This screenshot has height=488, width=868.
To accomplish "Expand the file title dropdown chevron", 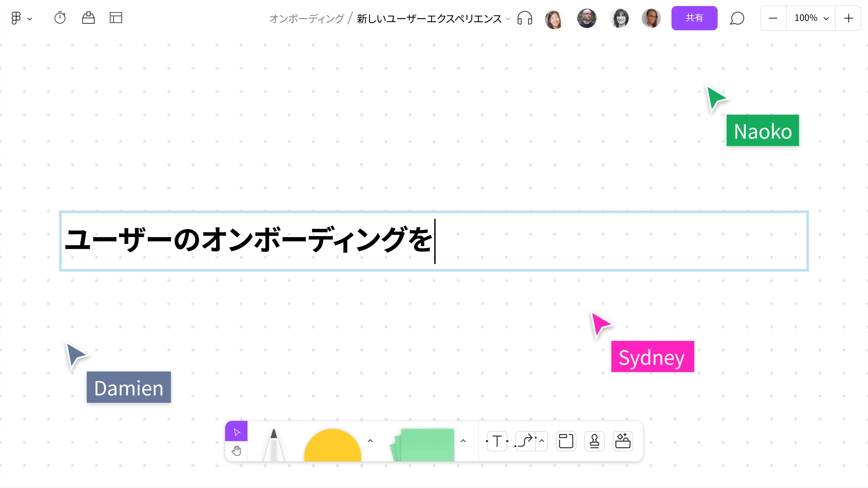I will click(508, 19).
